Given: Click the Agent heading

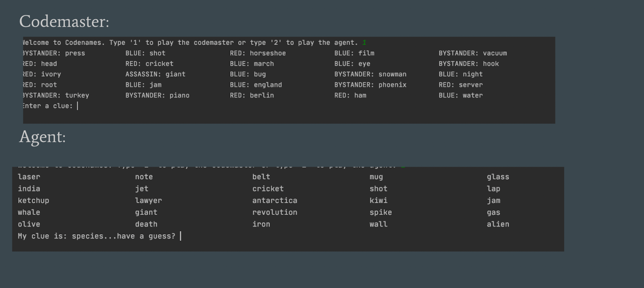Looking at the screenshot, I should click(x=42, y=137).
